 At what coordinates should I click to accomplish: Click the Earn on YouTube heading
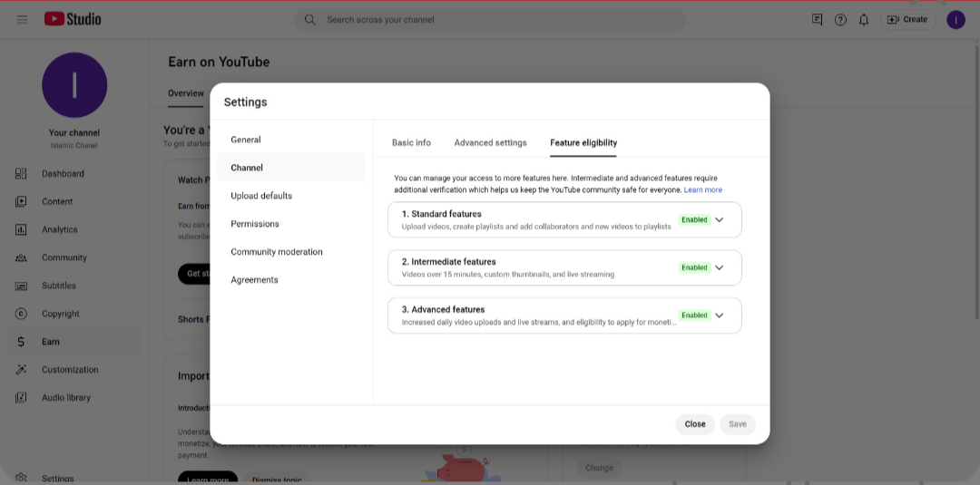[x=219, y=62]
